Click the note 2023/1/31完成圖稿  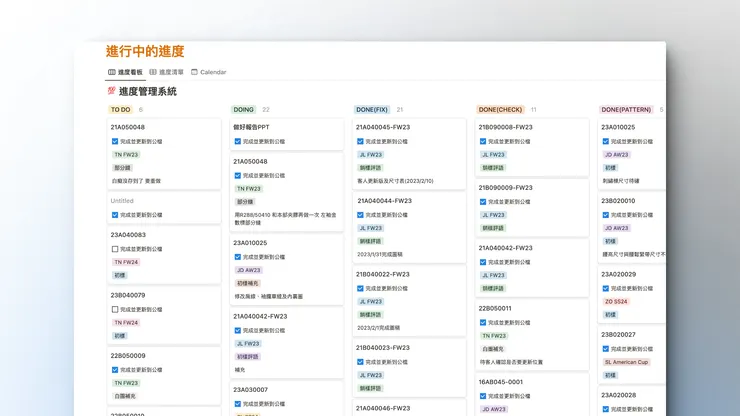click(x=380, y=255)
